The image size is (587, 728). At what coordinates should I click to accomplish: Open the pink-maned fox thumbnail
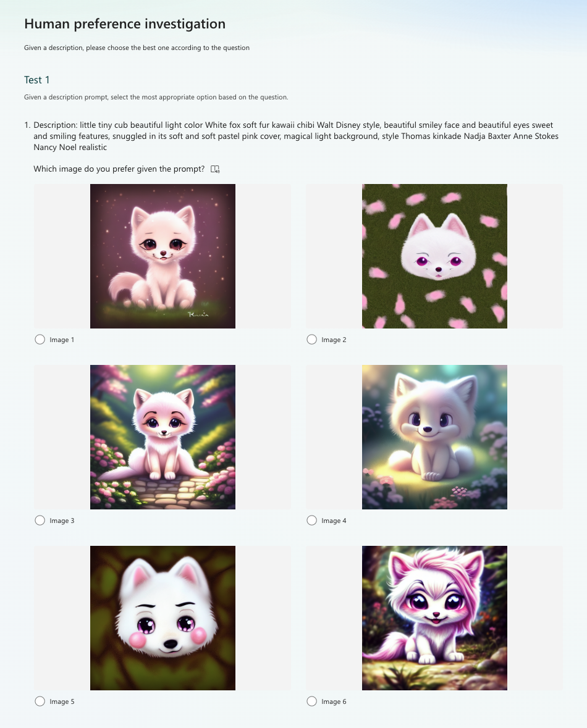coord(434,618)
